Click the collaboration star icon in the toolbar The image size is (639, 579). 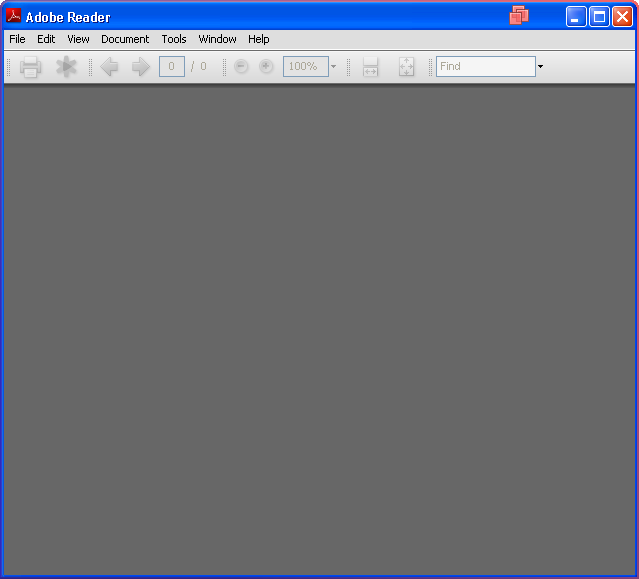tap(66, 66)
